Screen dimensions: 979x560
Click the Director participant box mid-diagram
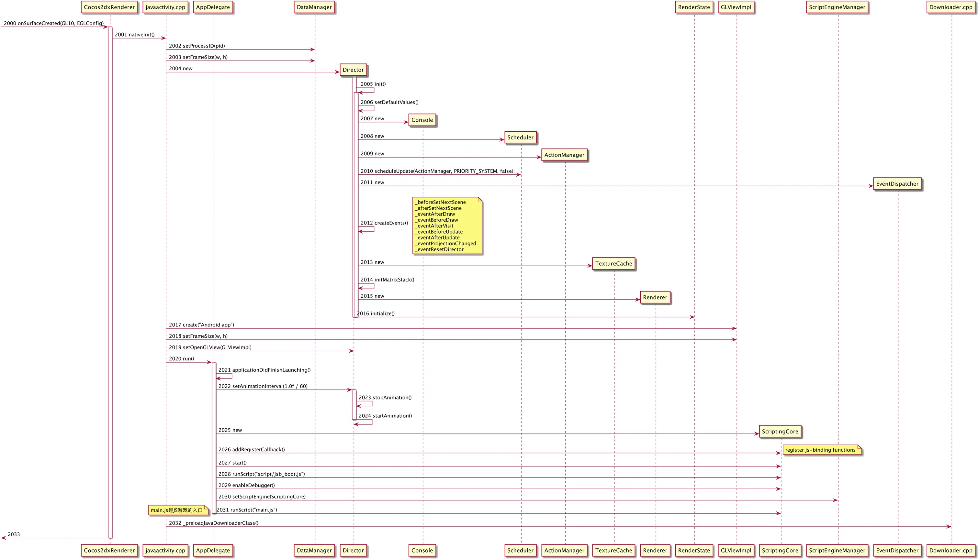[353, 70]
